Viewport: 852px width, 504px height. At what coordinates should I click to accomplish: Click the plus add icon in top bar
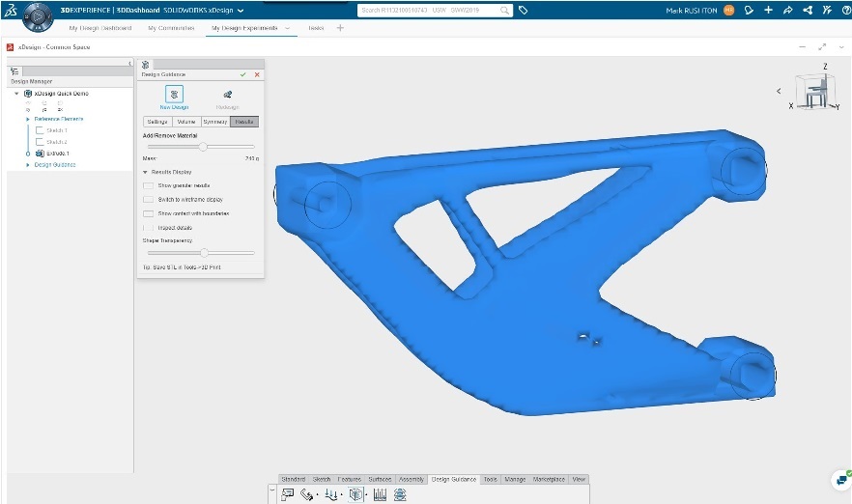pyautogui.click(x=768, y=11)
